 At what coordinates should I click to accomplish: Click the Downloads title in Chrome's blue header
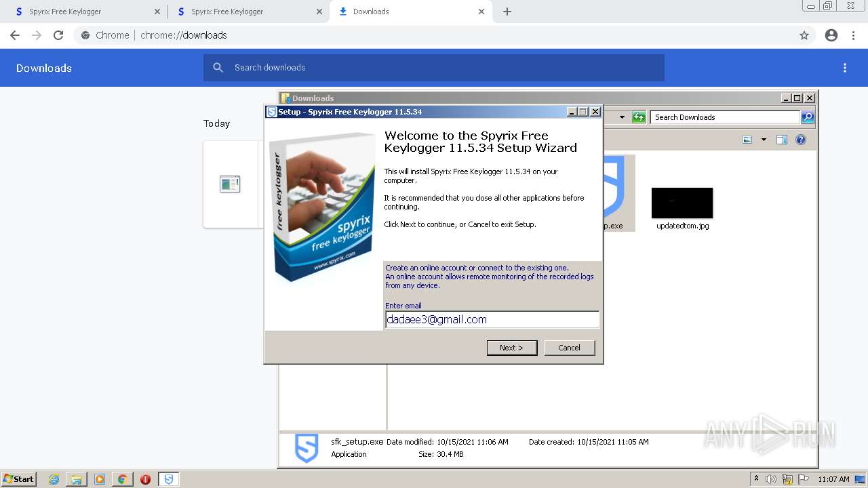coord(44,68)
